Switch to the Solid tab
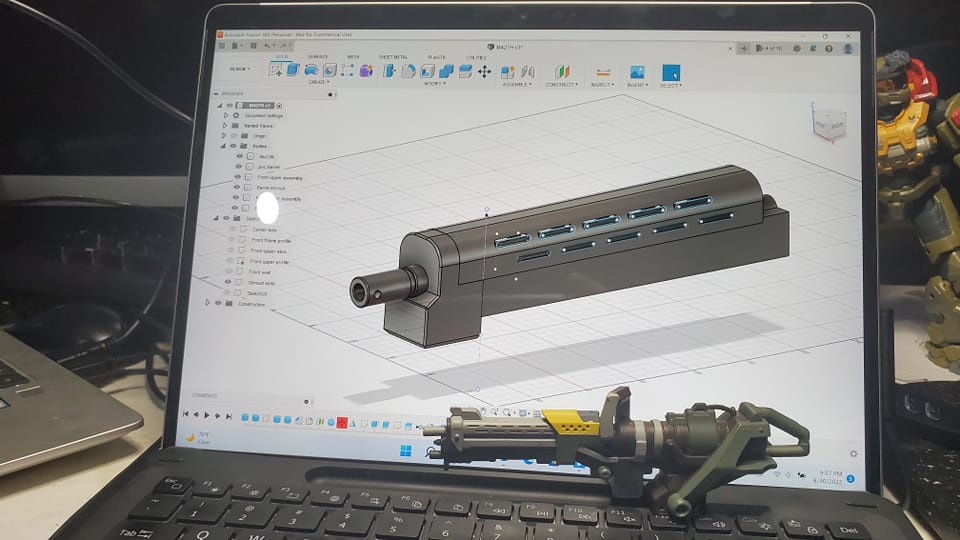The width and height of the screenshot is (960, 540). coord(282,56)
